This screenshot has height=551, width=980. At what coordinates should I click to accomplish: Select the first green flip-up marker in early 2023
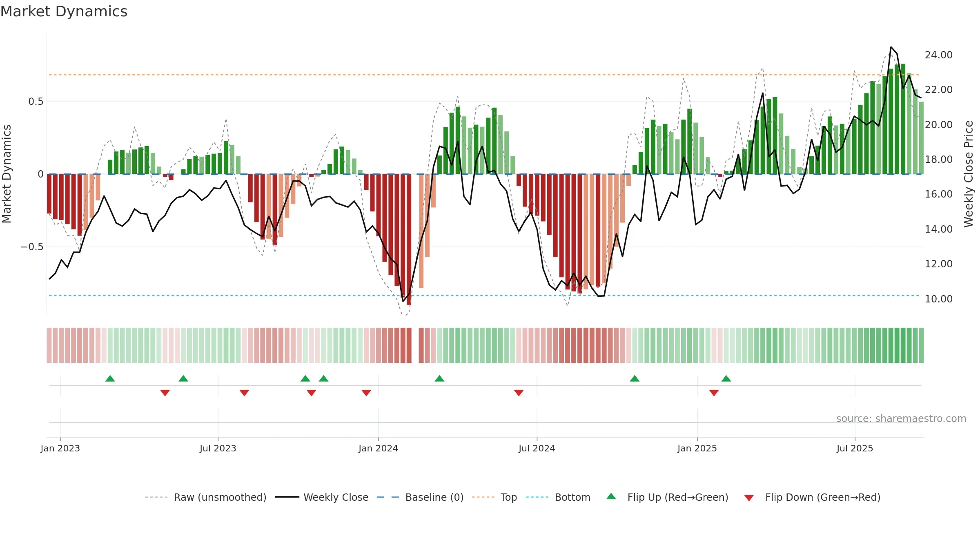tap(110, 378)
